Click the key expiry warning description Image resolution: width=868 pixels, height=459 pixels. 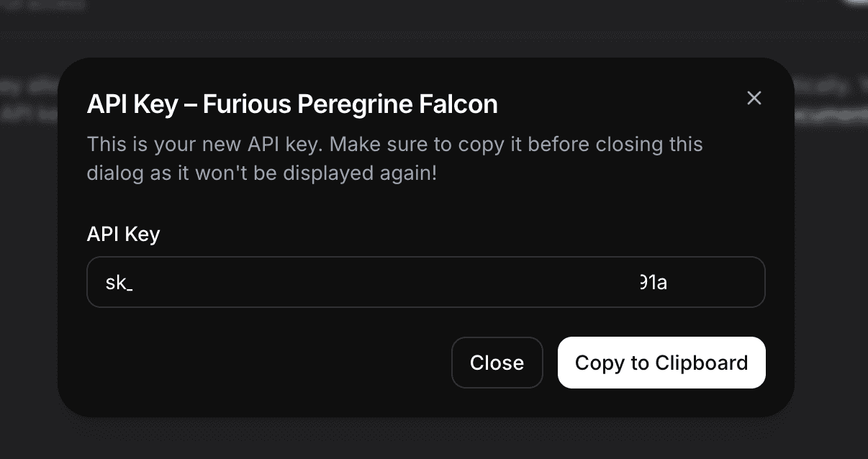(394, 158)
